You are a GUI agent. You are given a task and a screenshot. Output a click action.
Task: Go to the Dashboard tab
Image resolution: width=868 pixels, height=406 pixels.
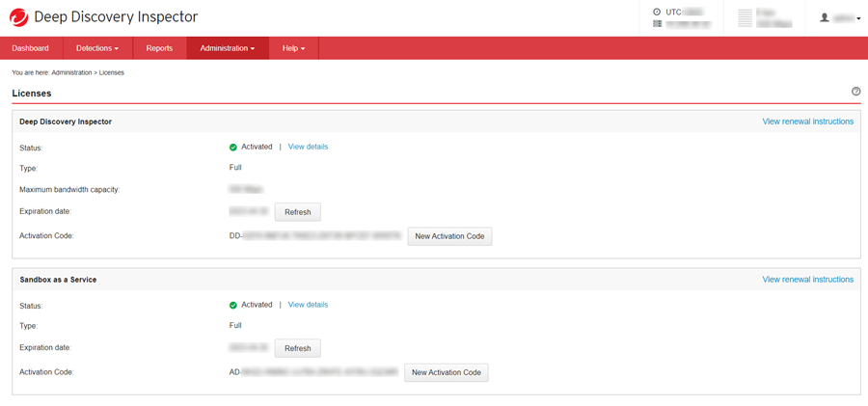point(31,48)
